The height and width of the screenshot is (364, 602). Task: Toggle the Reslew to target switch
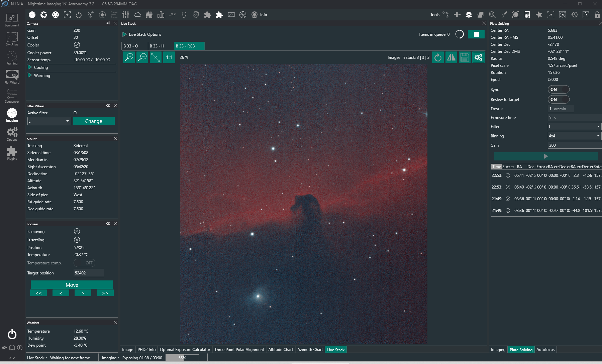coord(559,100)
